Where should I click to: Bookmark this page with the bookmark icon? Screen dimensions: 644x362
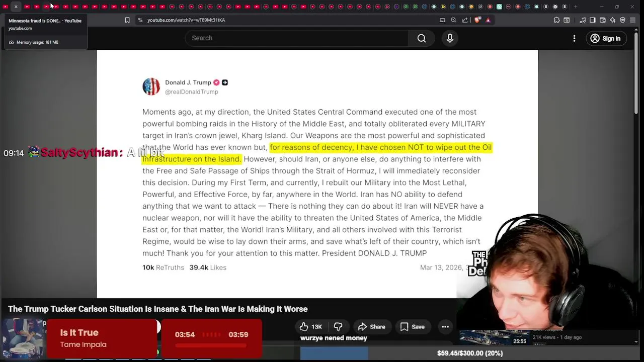coord(127,20)
